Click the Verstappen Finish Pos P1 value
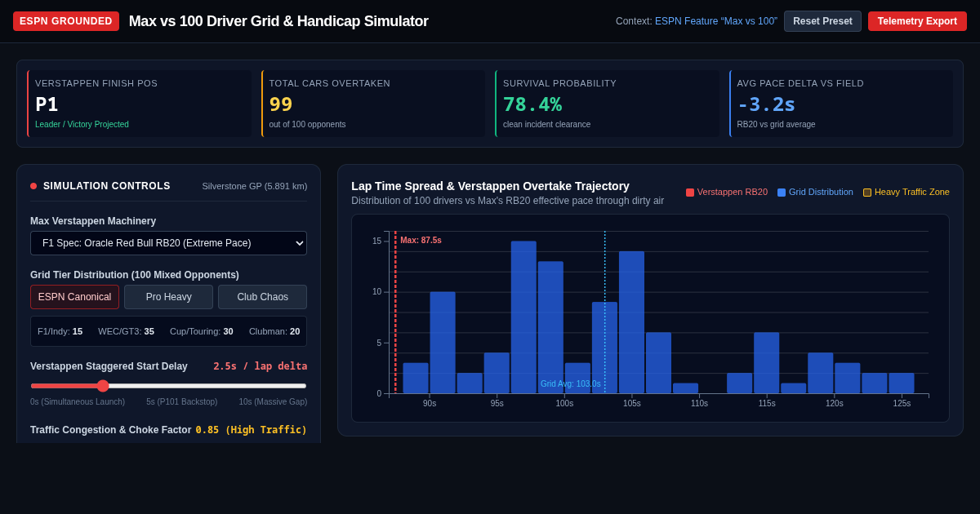The width and height of the screenshot is (980, 514). (x=47, y=104)
